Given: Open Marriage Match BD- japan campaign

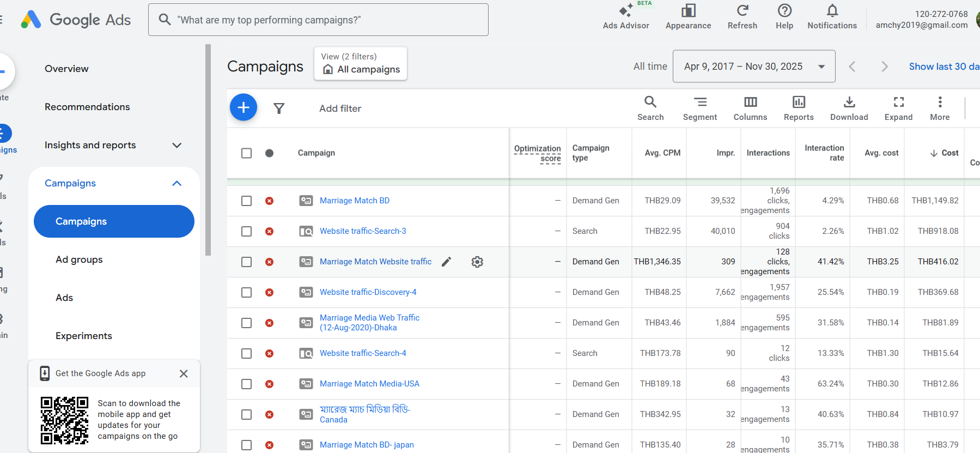Looking at the screenshot, I should [367, 445].
